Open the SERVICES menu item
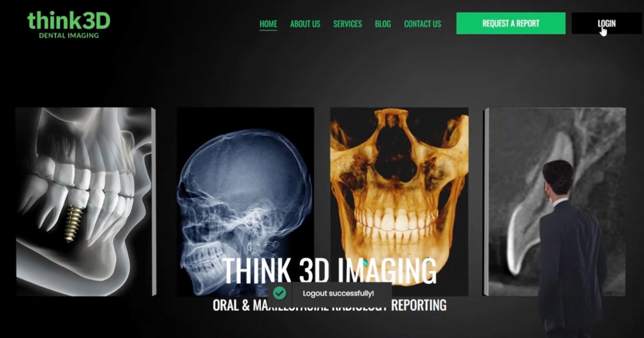The width and height of the screenshot is (644, 338). point(347,24)
